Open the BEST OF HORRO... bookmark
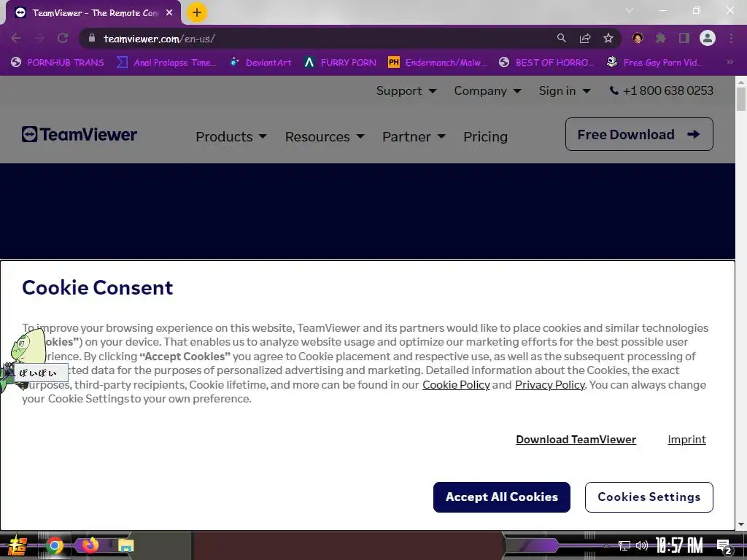747x560 pixels. click(546, 63)
